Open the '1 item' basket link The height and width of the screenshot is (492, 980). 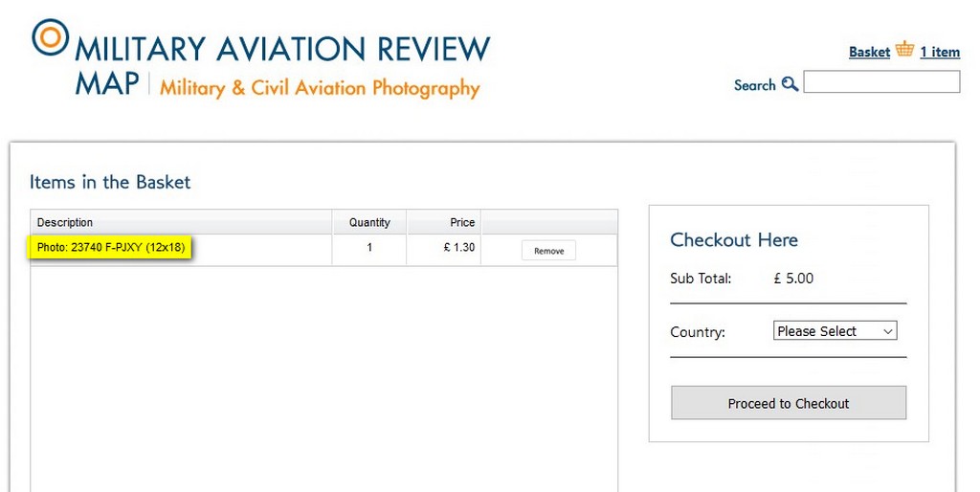(x=940, y=52)
